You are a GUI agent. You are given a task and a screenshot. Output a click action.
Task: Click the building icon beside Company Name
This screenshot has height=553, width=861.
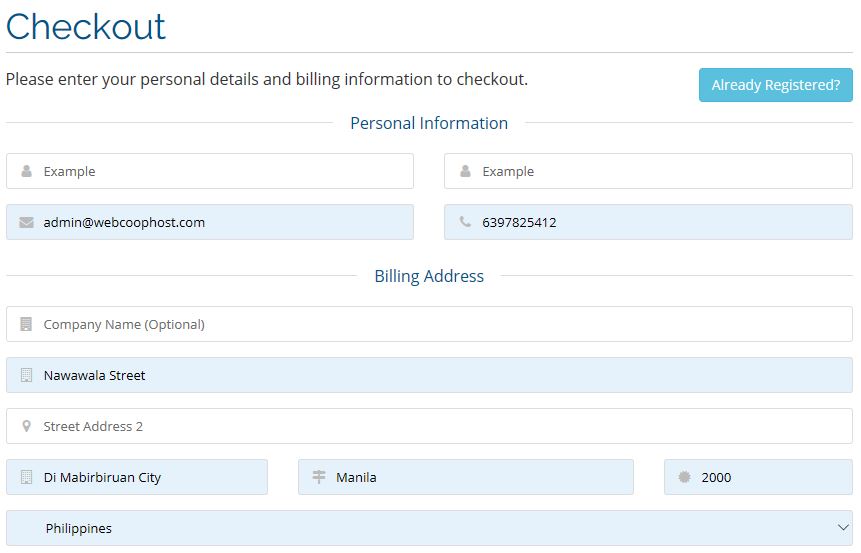coord(26,324)
